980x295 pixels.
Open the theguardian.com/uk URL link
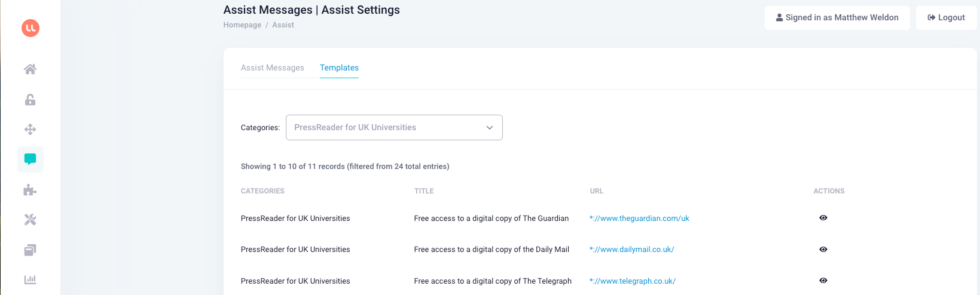(639, 219)
